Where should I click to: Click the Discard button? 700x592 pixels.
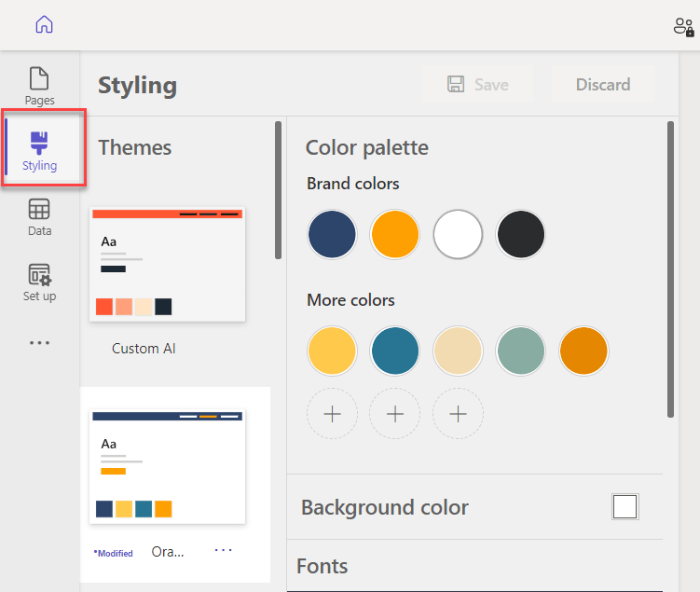603,85
